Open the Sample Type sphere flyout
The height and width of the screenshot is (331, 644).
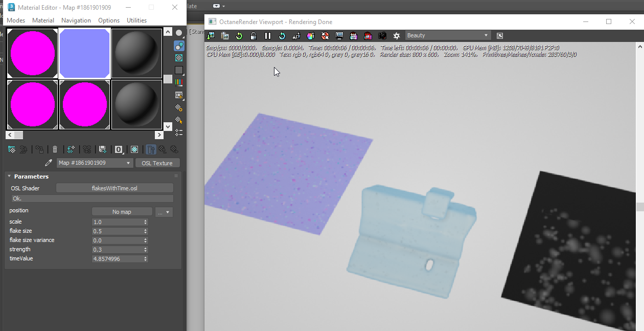click(x=179, y=33)
